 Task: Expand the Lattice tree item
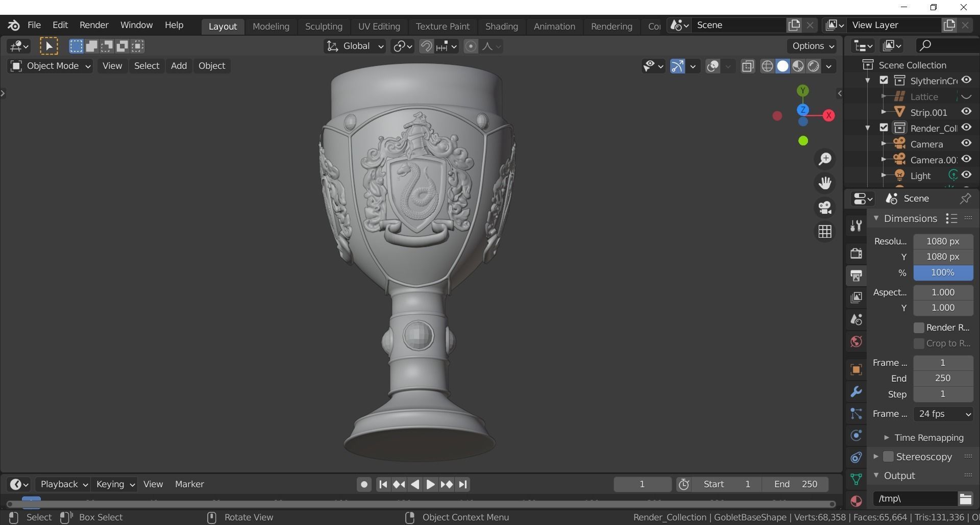(x=884, y=96)
